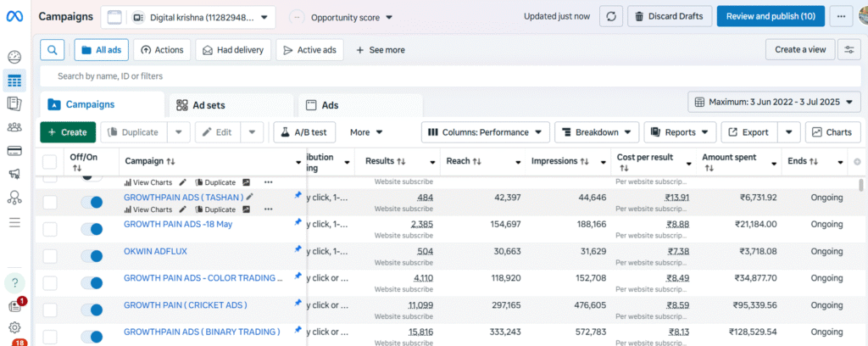The width and height of the screenshot is (868, 346).
Task: Open the Billing card icon in the sidebar
Action: coord(14,151)
